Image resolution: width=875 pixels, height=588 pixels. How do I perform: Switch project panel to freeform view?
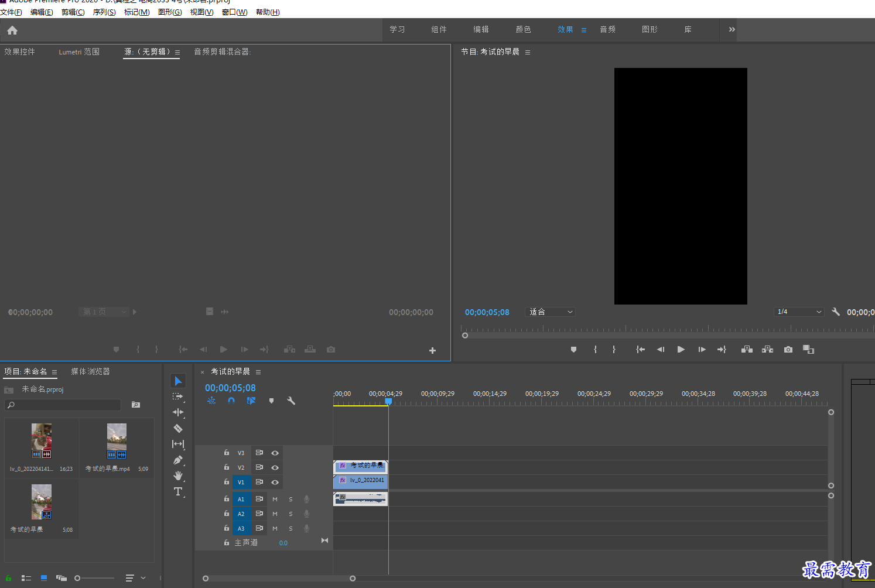tap(61, 578)
